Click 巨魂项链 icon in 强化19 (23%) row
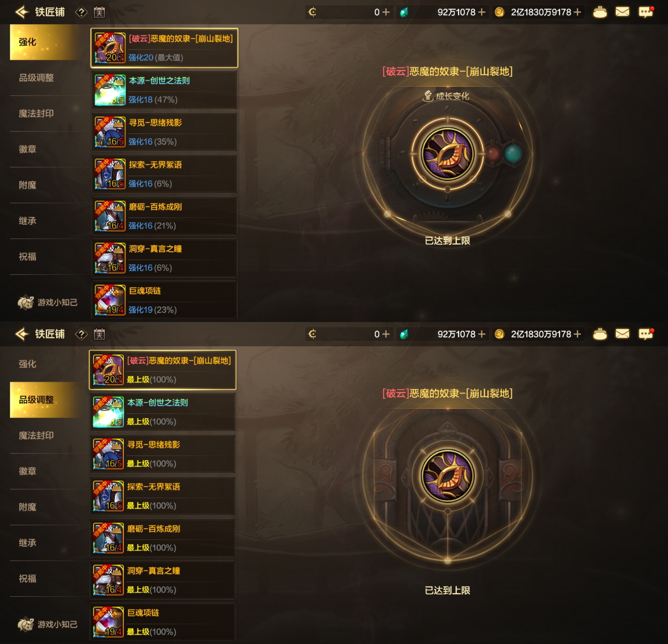Viewport: 668px width, 644px height. pyautogui.click(x=110, y=300)
